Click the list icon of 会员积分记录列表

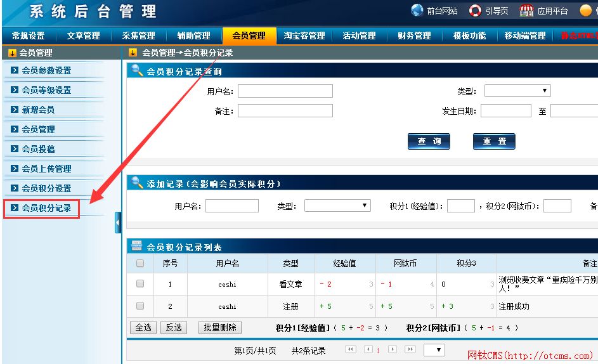pyautogui.click(x=136, y=246)
